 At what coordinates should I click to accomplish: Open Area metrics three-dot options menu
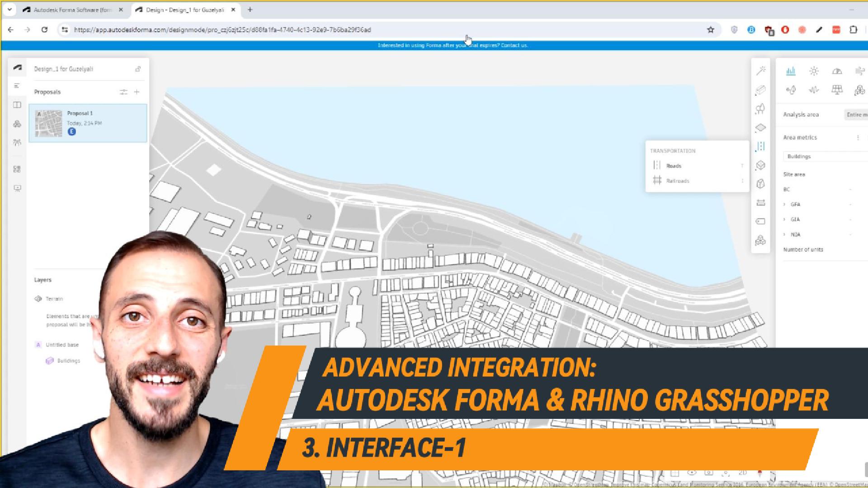point(858,137)
